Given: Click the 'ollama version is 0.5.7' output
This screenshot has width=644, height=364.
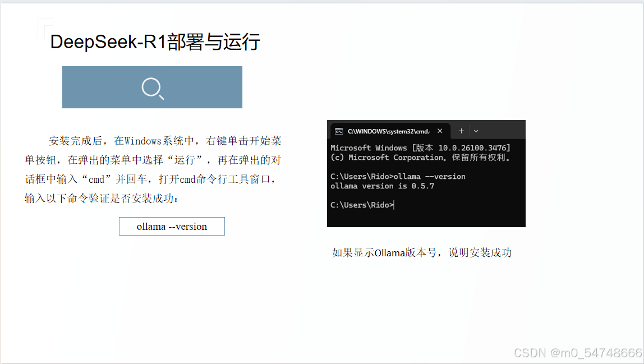Looking at the screenshot, I should coord(383,186).
